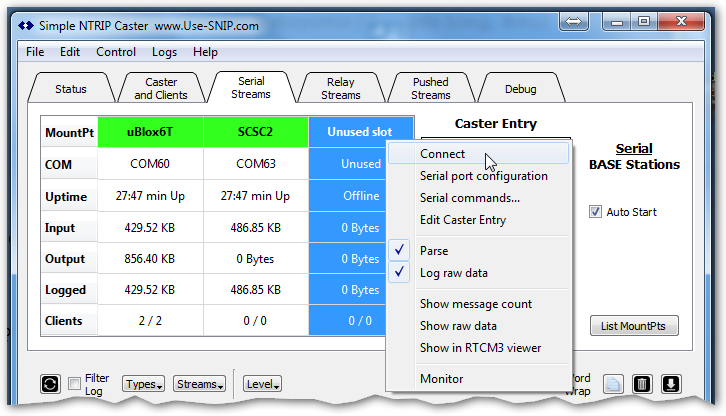Choose Connect from the context menu
Viewport: 726px width, 416px height.
442,154
